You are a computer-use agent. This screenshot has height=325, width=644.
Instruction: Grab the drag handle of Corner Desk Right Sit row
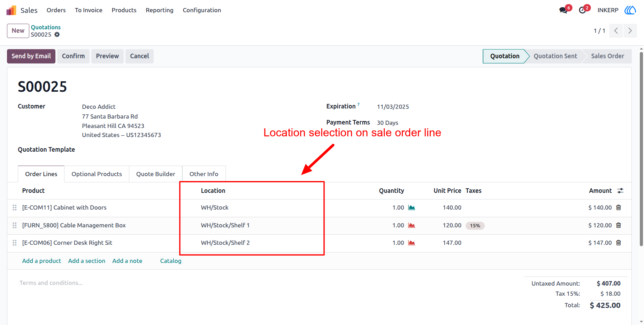(x=15, y=243)
